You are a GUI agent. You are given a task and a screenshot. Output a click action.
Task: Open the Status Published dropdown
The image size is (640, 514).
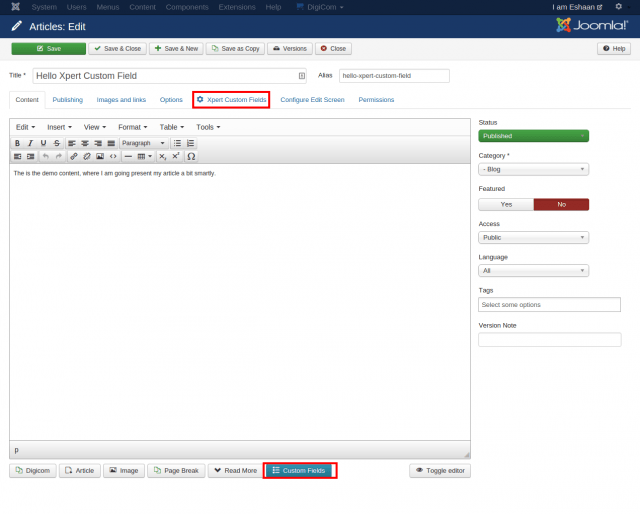pyautogui.click(x=533, y=136)
